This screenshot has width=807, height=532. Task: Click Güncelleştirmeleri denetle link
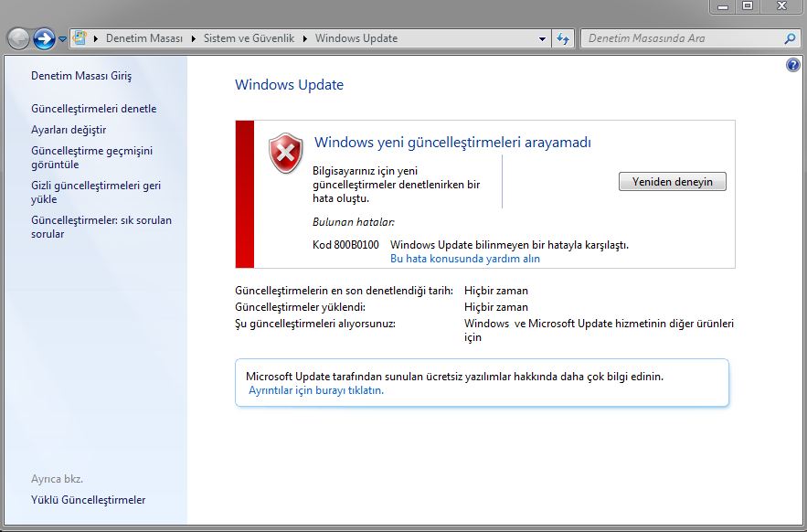click(93, 109)
